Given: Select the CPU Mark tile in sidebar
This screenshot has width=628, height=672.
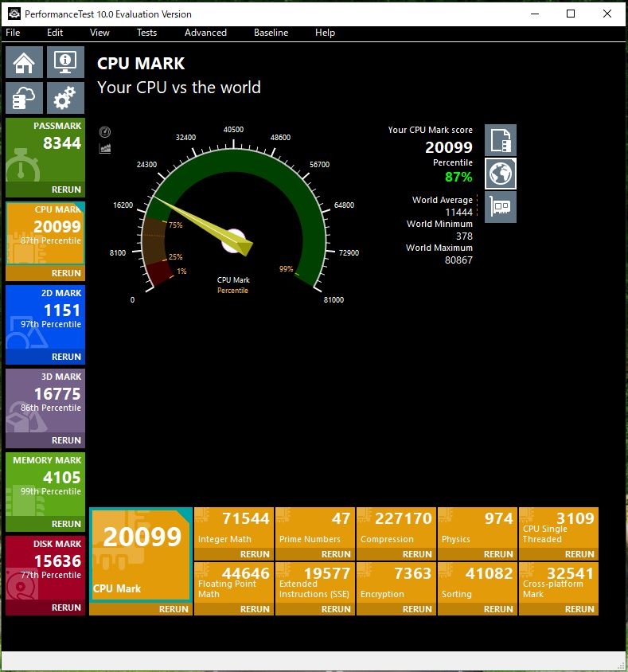Looking at the screenshot, I should (x=45, y=233).
